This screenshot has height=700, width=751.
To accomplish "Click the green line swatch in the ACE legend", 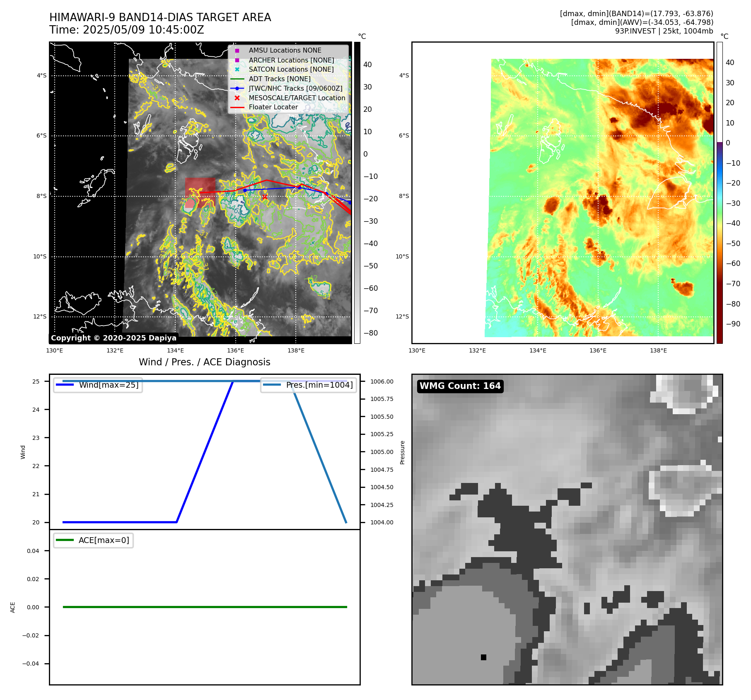I will 65,540.
